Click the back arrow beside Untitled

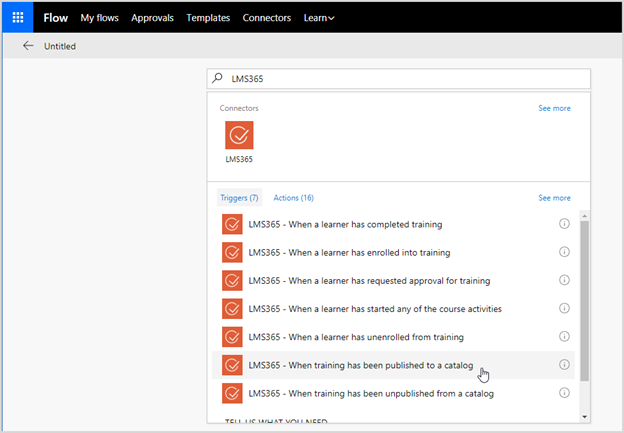[28, 46]
